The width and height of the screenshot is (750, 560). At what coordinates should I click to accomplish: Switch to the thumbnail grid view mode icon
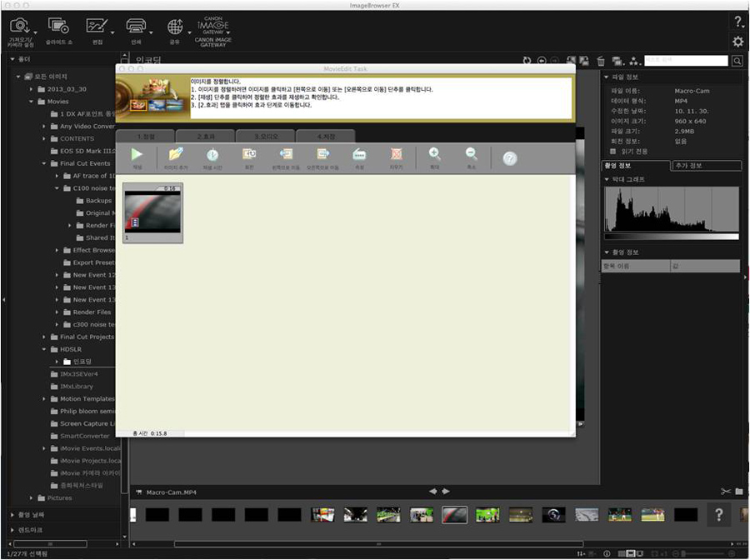[x=622, y=554]
